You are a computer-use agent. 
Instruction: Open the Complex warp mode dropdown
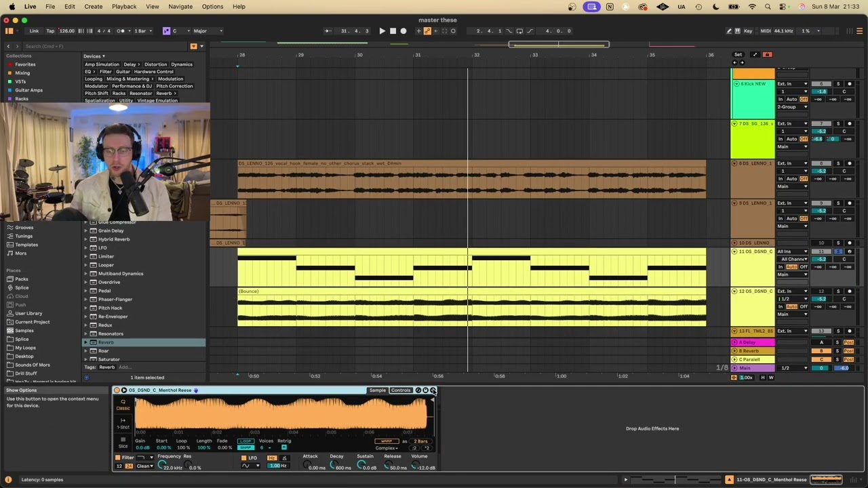pyautogui.click(x=387, y=448)
